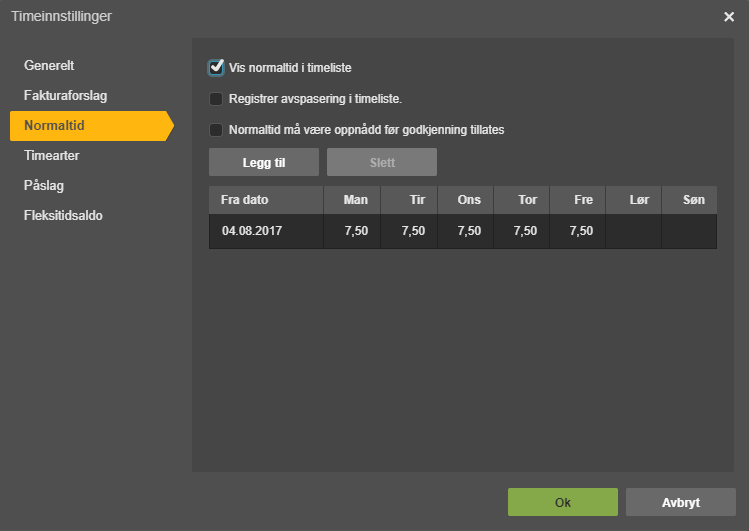749x531 pixels.
Task: Click the empty Søn cell in 04.08.2017 row
Action: 689,231
